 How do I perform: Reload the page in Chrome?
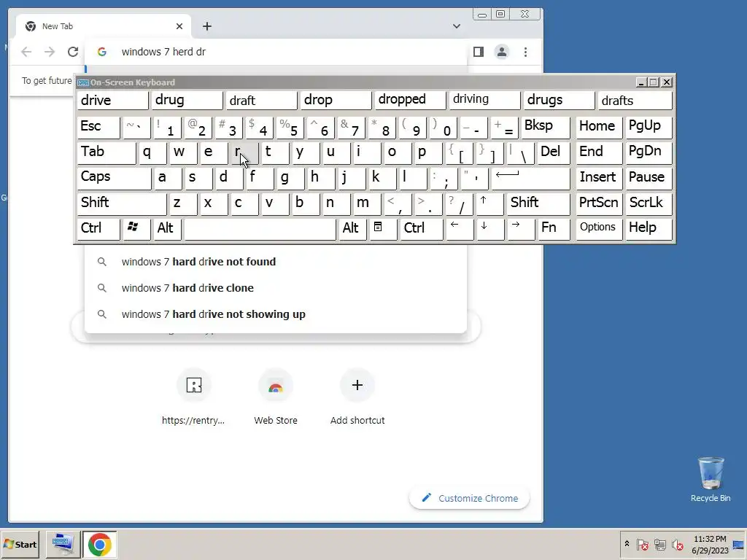pos(72,52)
